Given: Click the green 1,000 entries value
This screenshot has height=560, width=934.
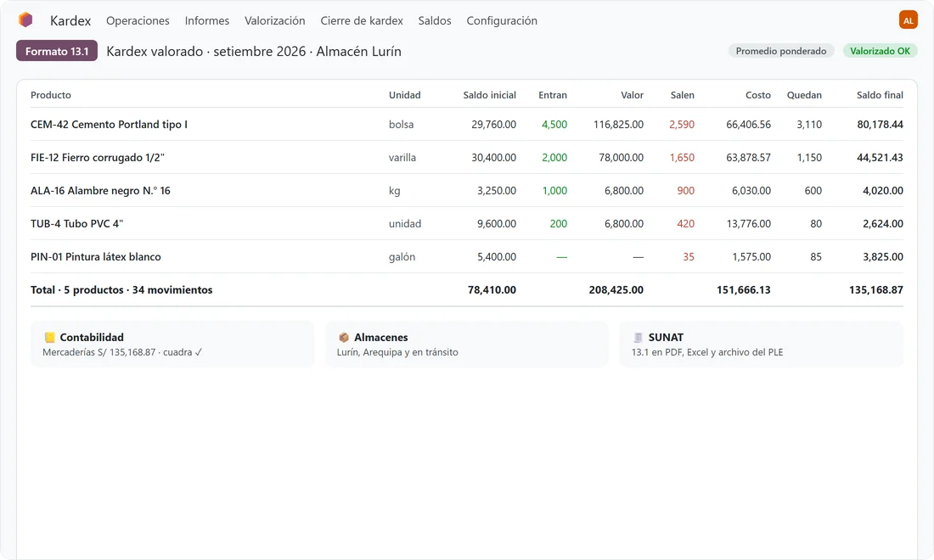Looking at the screenshot, I should click(x=554, y=190).
